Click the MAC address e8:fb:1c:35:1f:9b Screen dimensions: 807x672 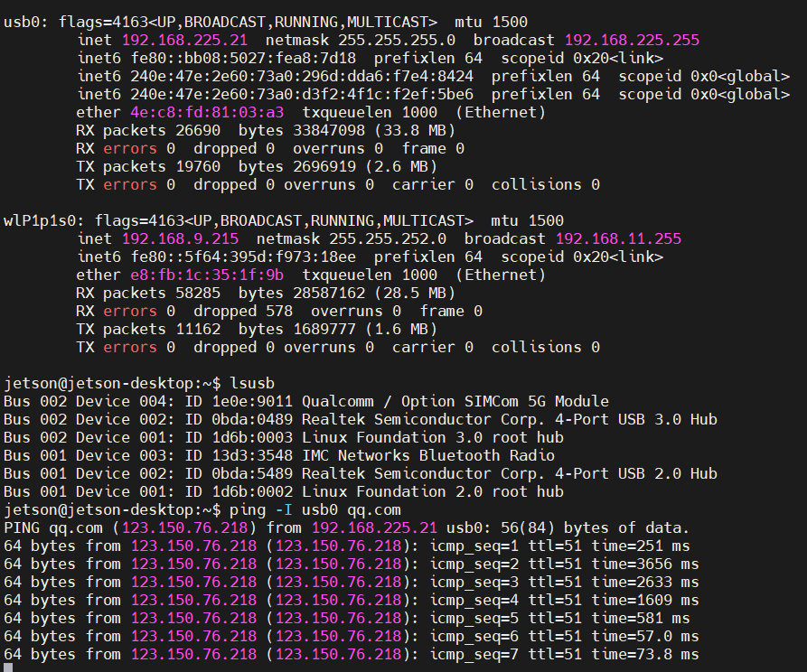[x=207, y=275]
